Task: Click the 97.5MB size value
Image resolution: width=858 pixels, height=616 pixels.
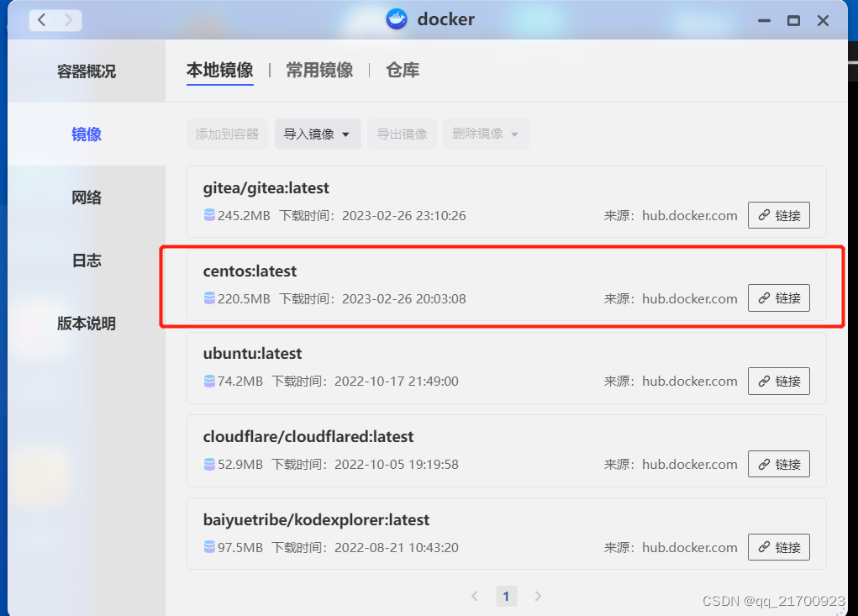Action: coord(240,548)
